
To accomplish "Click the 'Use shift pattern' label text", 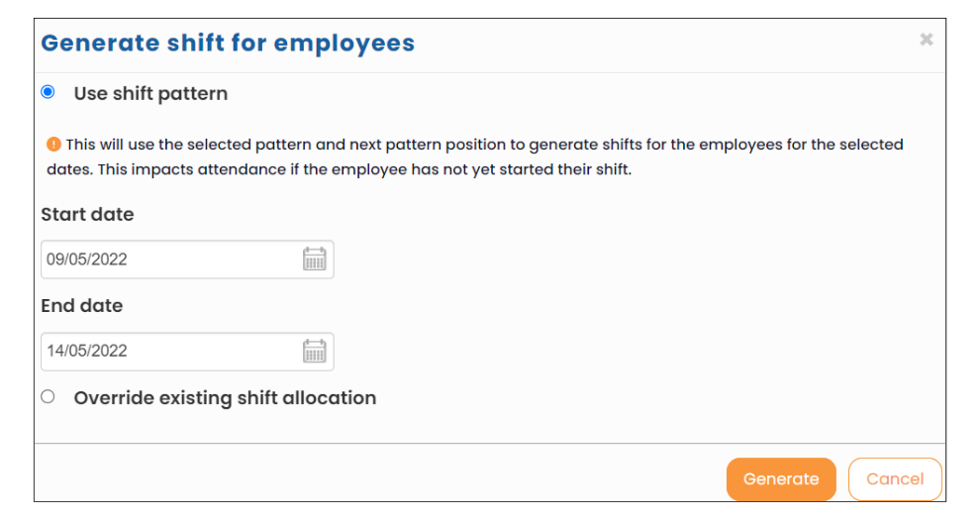I will pos(150,94).
